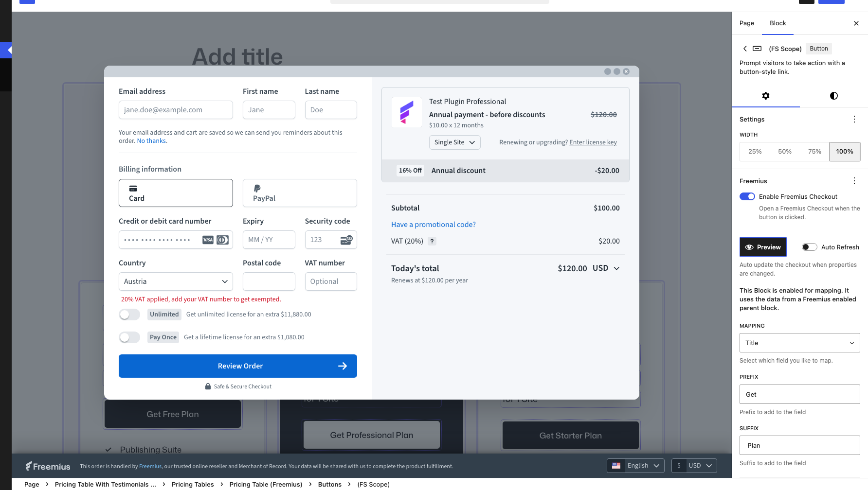Open the Styles half-circle tab
The image size is (868, 490).
point(834,96)
